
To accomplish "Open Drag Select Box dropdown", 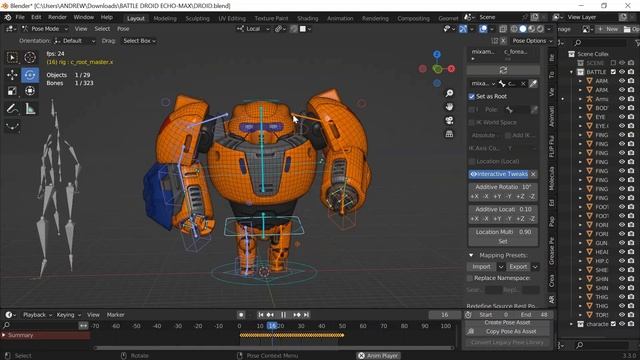I will (x=139, y=41).
